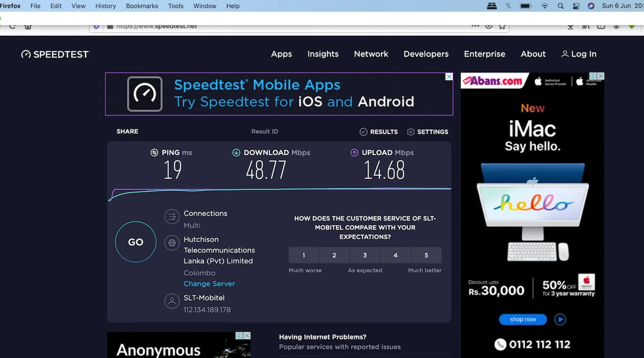
Task: Click the download speed 48.77
Action: [x=266, y=170]
